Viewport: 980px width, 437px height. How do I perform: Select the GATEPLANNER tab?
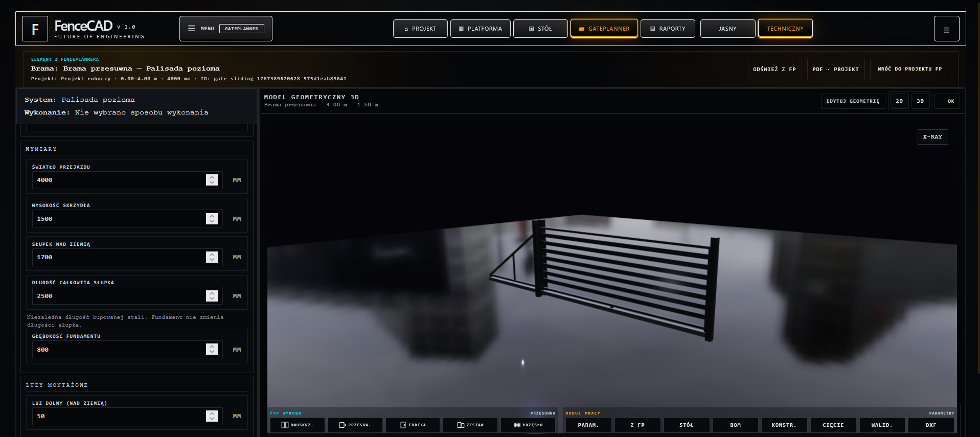tap(604, 29)
